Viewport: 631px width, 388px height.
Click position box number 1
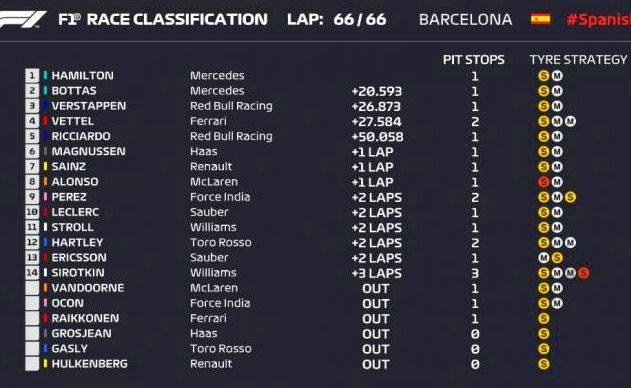tap(32, 76)
